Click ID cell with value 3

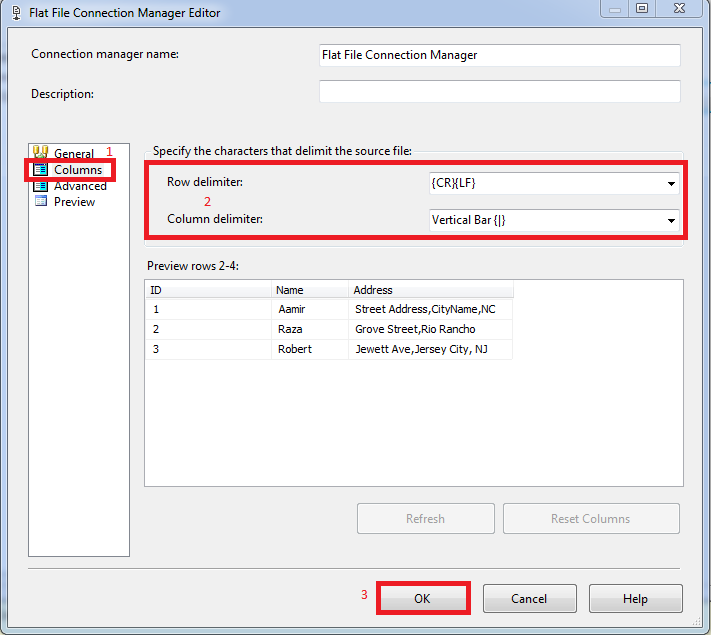(209, 349)
